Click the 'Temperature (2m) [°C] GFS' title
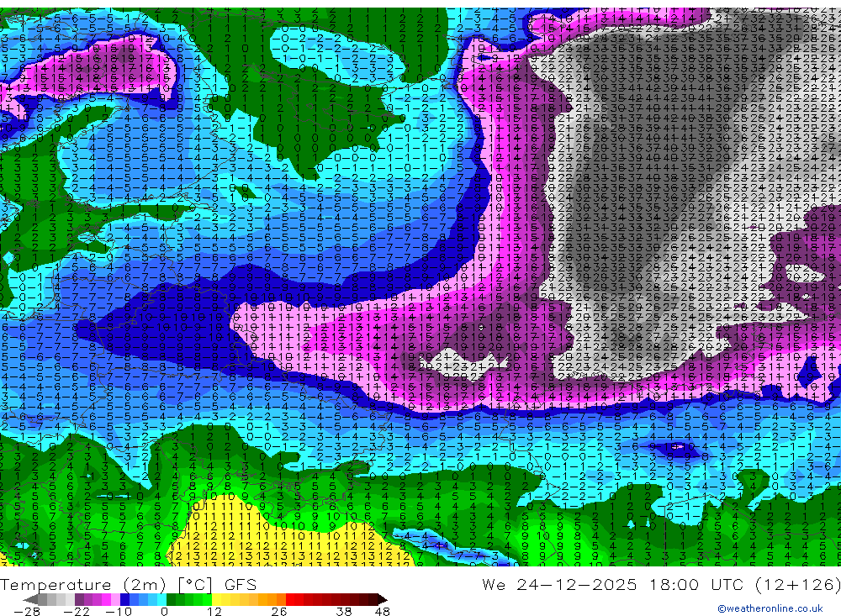This screenshot has height=616, width=841. tap(128, 584)
